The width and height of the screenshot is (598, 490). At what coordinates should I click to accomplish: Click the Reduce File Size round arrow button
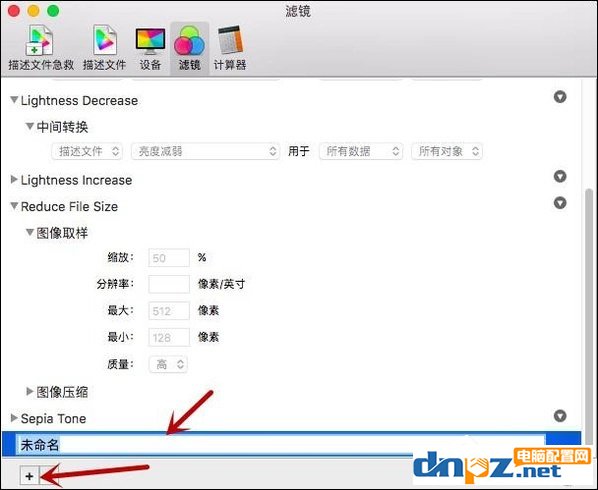coord(560,203)
